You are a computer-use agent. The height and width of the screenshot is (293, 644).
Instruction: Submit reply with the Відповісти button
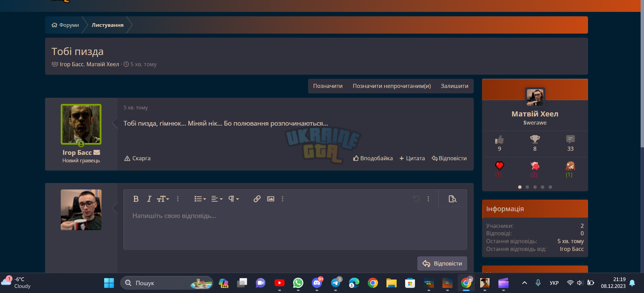coord(442,263)
